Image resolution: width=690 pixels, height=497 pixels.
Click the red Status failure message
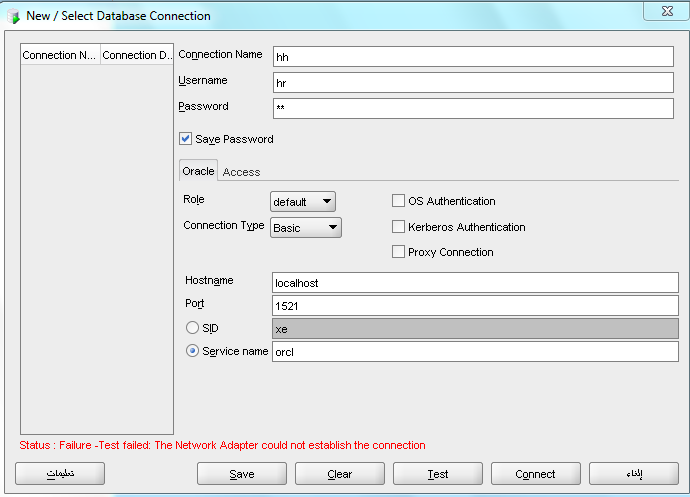(222, 445)
